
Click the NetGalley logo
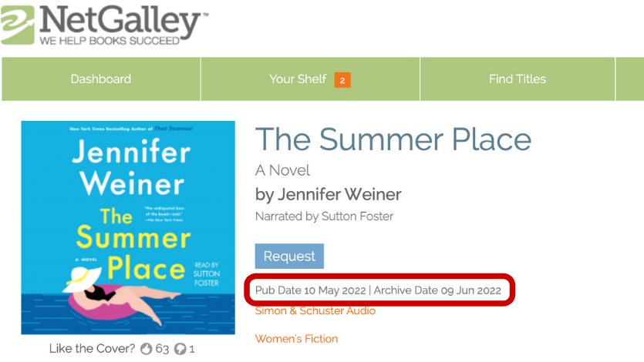[x=104, y=24]
